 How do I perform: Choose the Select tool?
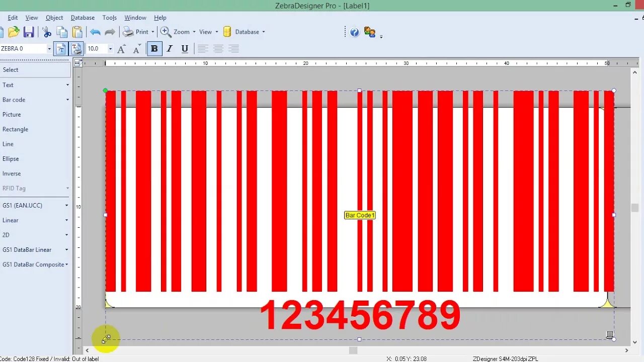[x=35, y=70]
